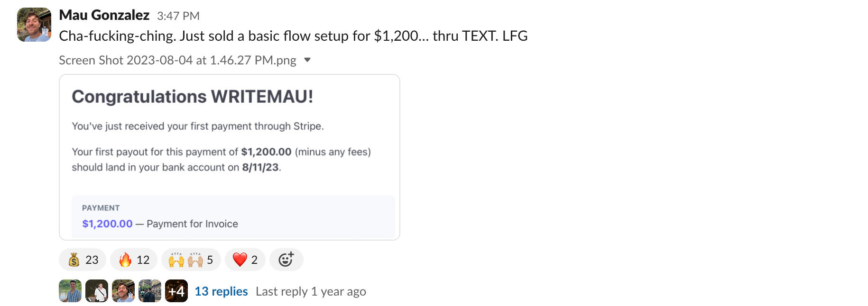Click thread avatar of man in striped shirt
Viewport: 868px width, 306px height.
tap(70, 291)
